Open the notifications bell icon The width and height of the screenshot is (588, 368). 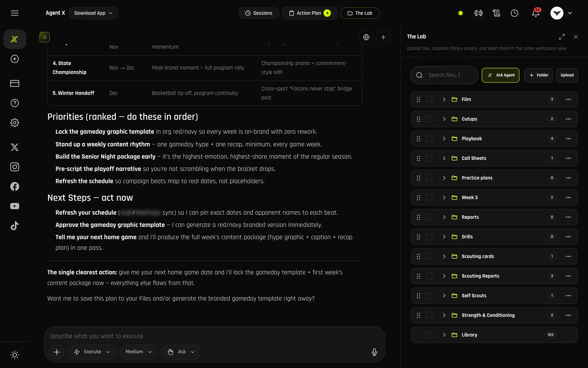coord(536,13)
